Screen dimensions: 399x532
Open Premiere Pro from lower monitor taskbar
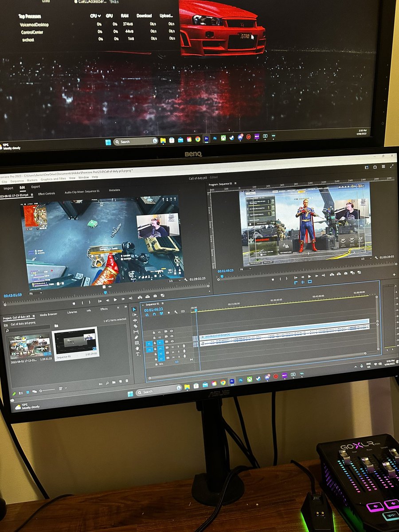231,381
